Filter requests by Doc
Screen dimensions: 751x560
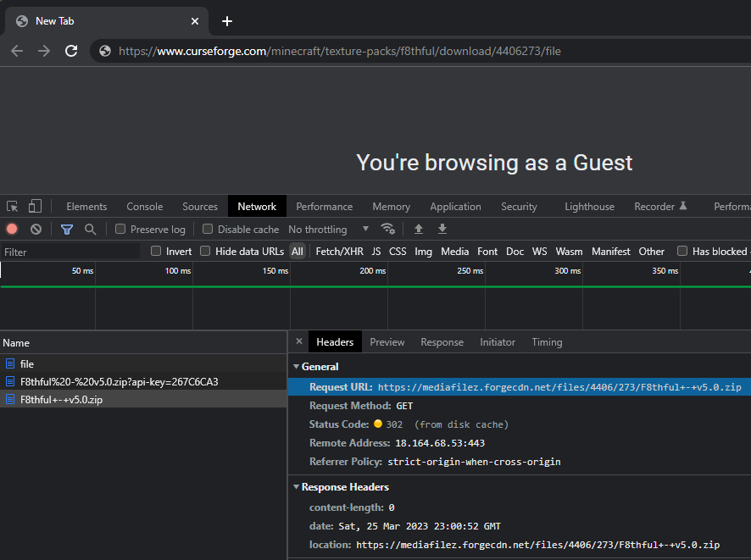point(515,252)
